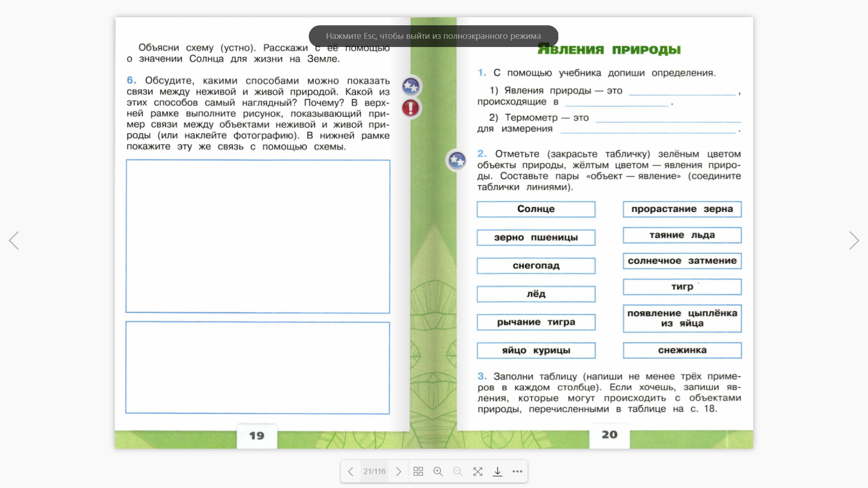The width and height of the screenshot is (868, 488).
Task: Select the 'снежинка' box
Action: point(682,350)
